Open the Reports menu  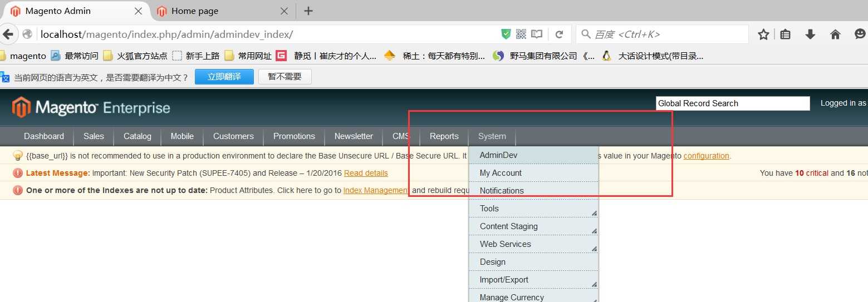[444, 136]
